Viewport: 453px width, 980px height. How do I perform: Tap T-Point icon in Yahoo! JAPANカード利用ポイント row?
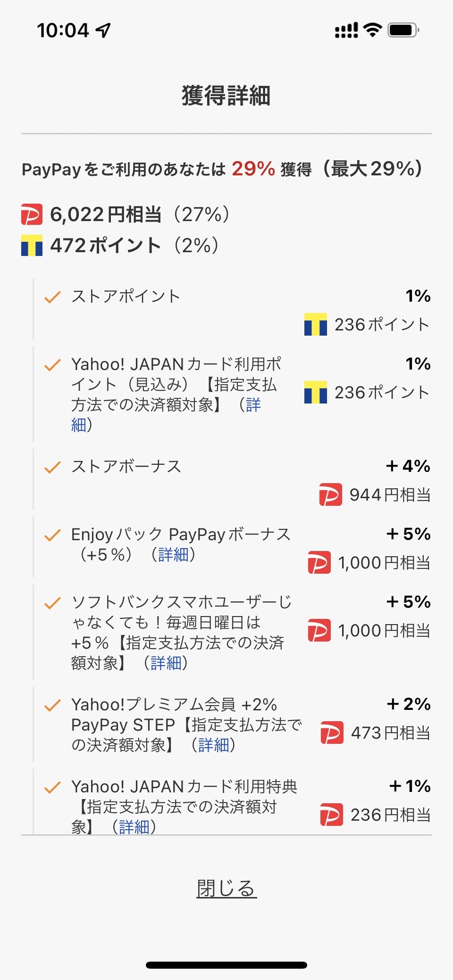pos(315,392)
